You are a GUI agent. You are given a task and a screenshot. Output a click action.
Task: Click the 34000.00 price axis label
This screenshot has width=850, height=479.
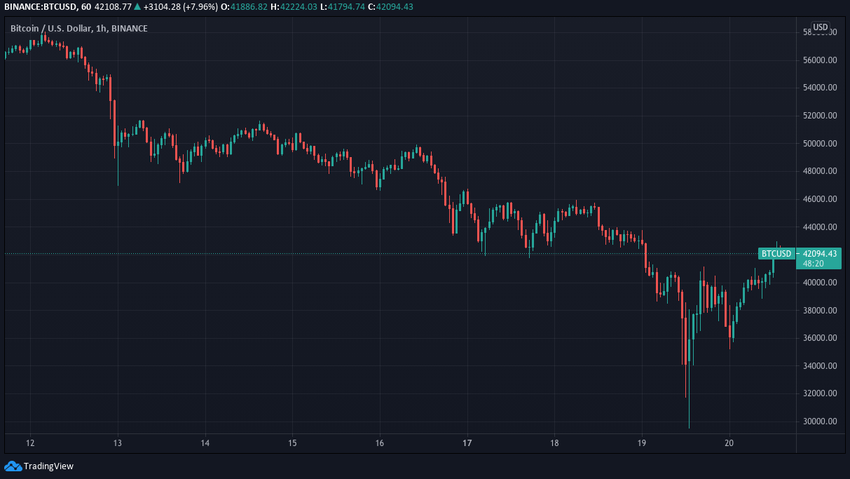click(x=820, y=366)
